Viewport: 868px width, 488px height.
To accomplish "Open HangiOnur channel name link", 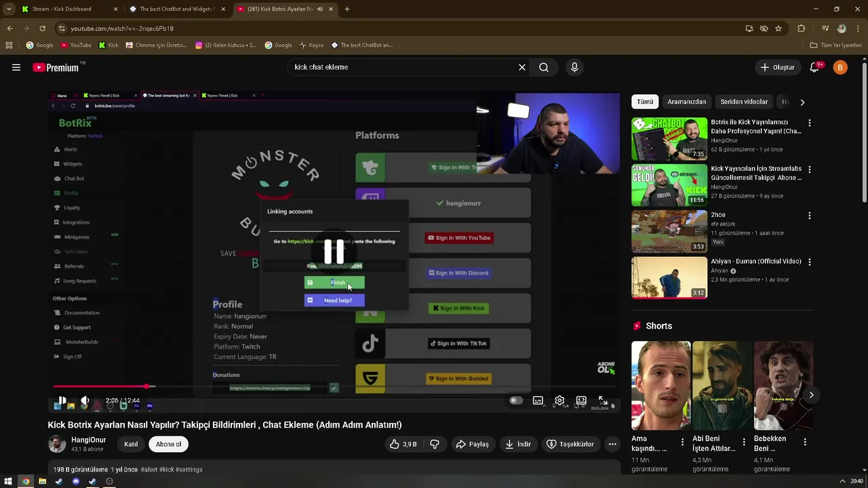I will [x=89, y=440].
